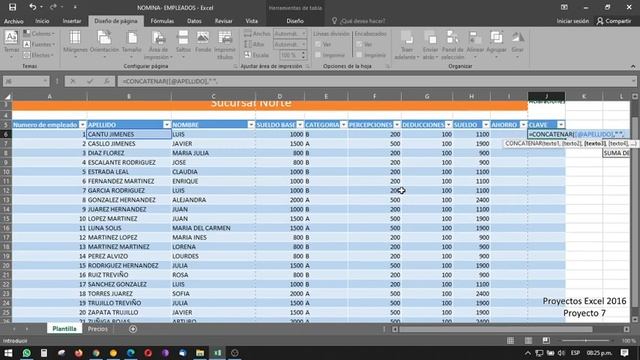Screen dimensions: 640x360
Task: Open the Diseño table tools tab
Action: [295, 21]
